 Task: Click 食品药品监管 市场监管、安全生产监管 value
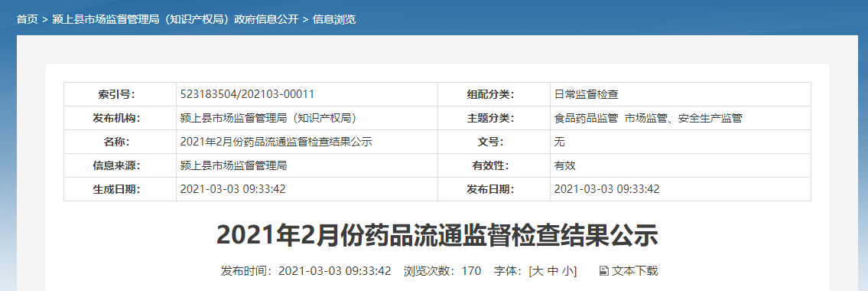click(649, 118)
